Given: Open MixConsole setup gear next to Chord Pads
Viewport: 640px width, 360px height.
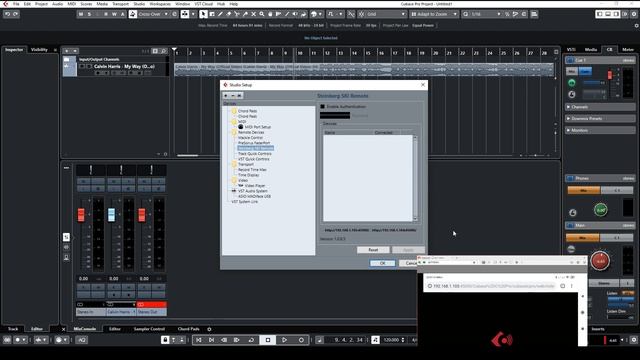Looking at the screenshot, I should [x=209, y=329].
